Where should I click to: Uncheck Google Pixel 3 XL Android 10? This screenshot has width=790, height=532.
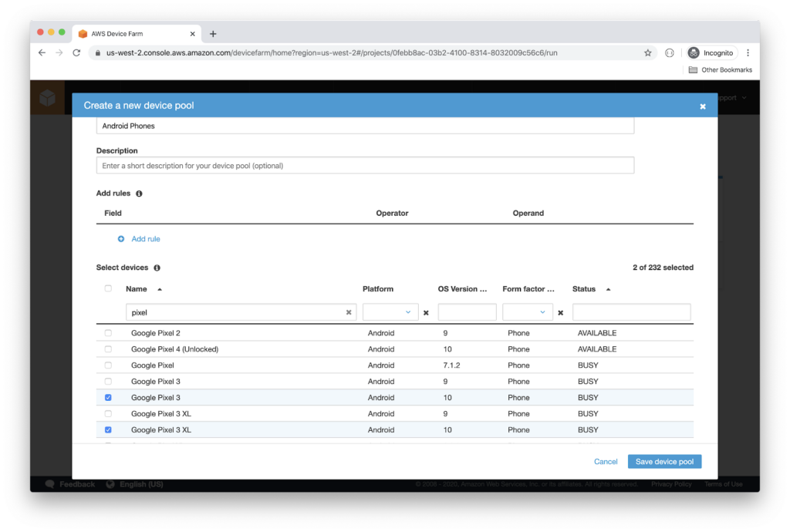(108, 430)
